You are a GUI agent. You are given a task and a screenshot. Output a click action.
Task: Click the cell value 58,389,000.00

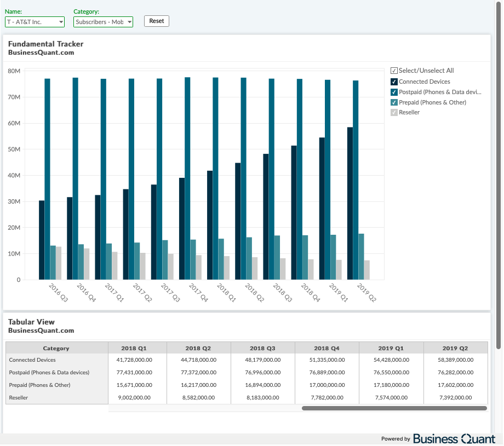coord(455,360)
